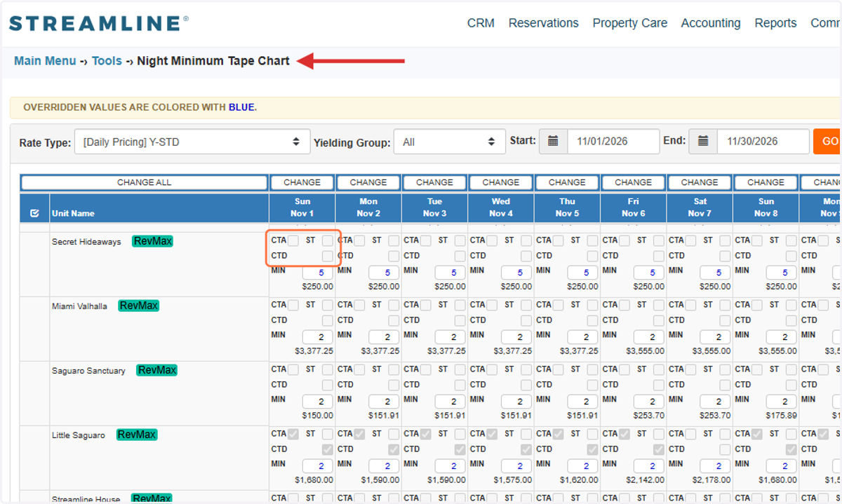Uncheck CTA for Little Saguaro on Nov 1

293,434
